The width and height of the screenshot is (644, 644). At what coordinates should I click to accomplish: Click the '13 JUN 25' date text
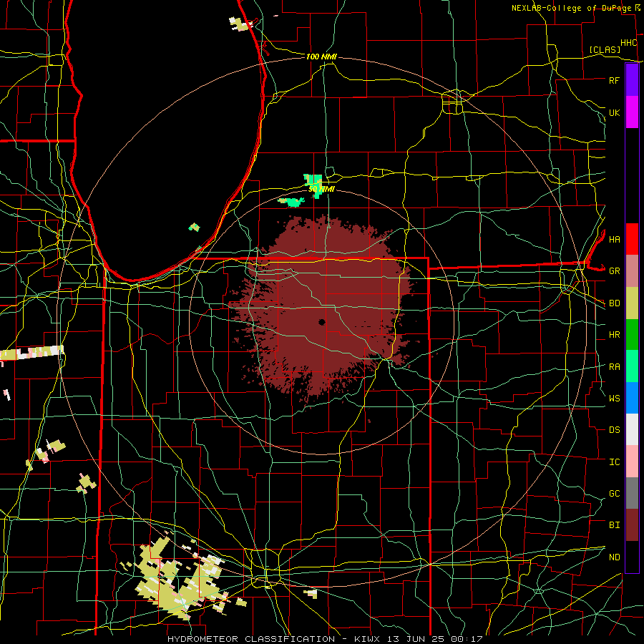pos(416,639)
